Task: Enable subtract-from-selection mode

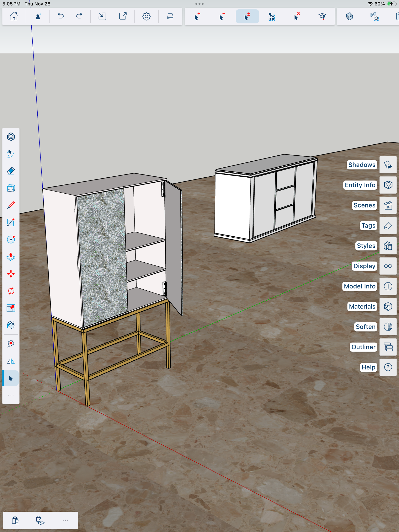Action: pyautogui.click(x=222, y=16)
